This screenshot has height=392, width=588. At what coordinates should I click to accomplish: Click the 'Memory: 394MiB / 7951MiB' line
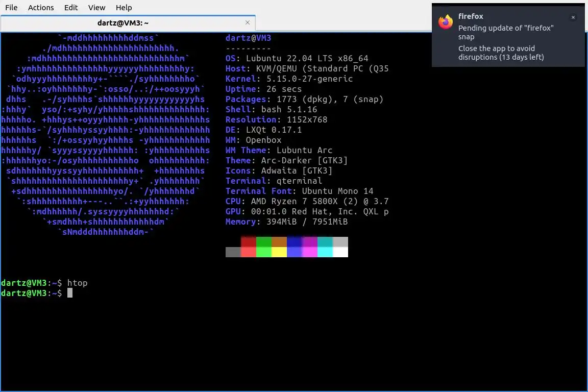(x=286, y=222)
